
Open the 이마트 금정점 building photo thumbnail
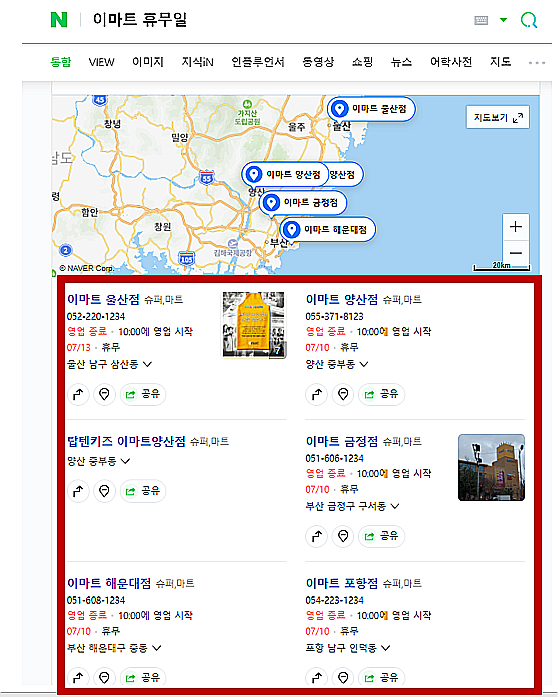491,467
